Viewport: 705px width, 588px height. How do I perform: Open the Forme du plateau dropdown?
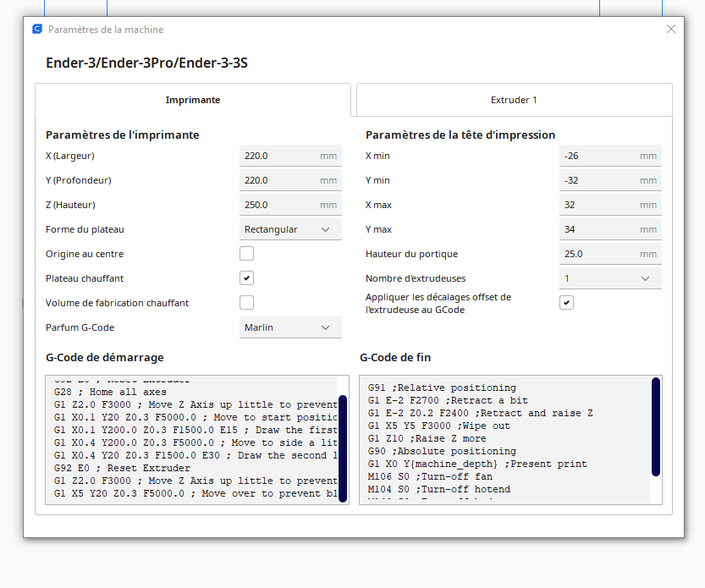click(x=290, y=229)
